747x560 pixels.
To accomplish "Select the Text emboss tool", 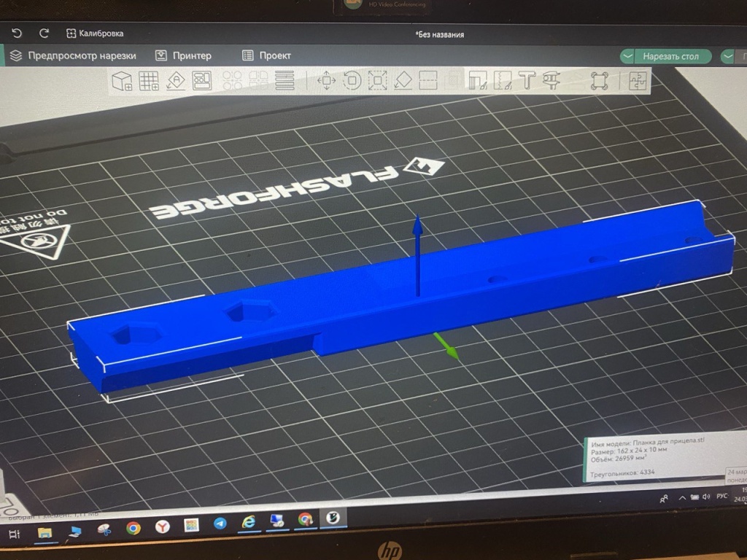I will tap(527, 80).
